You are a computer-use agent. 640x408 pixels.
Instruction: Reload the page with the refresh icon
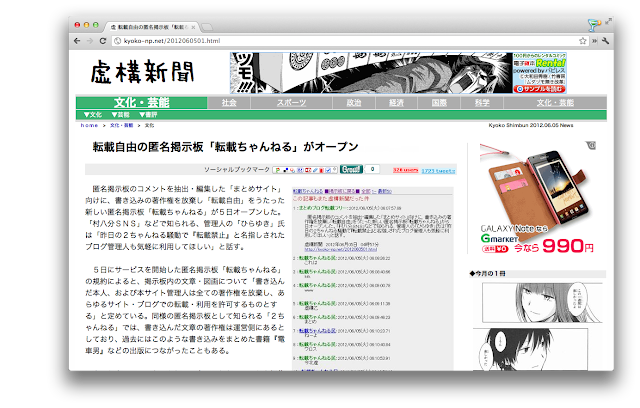click(103, 41)
